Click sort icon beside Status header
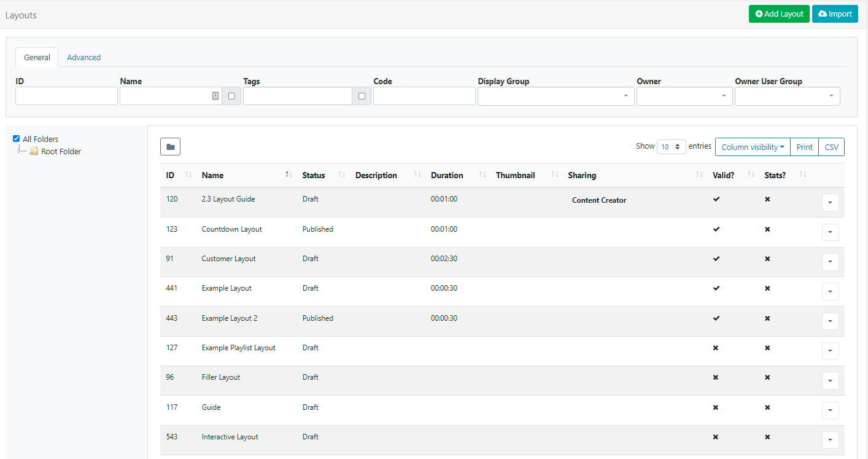The width and height of the screenshot is (868, 459). point(342,176)
